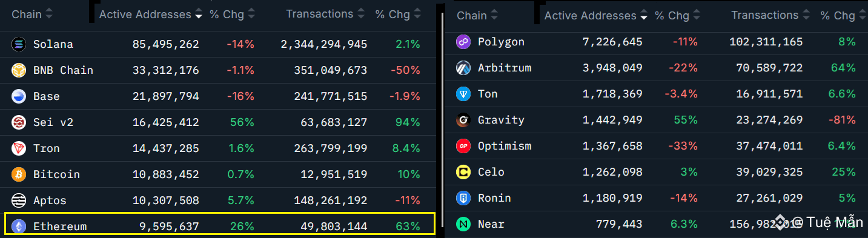Screen dimensions: 868x238
Task: Click the Ethereum logo icon
Action: pos(19,226)
